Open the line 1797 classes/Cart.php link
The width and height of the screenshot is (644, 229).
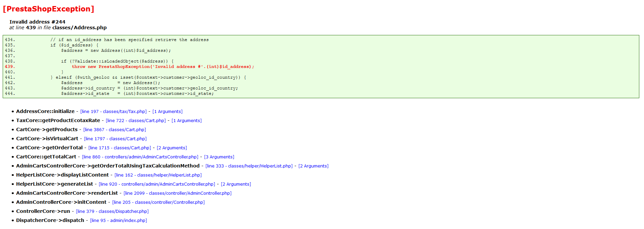point(115,139)
